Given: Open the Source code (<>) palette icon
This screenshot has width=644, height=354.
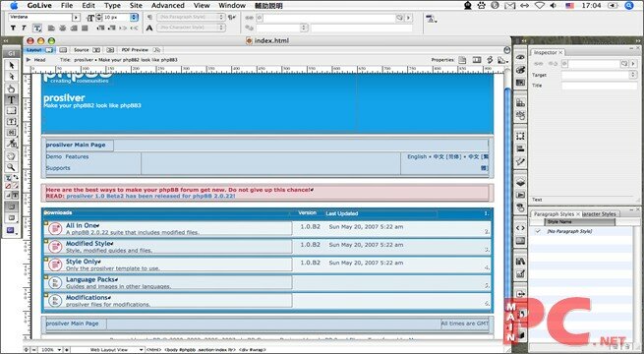Looking at the screenshot, I should click(520, 228).
